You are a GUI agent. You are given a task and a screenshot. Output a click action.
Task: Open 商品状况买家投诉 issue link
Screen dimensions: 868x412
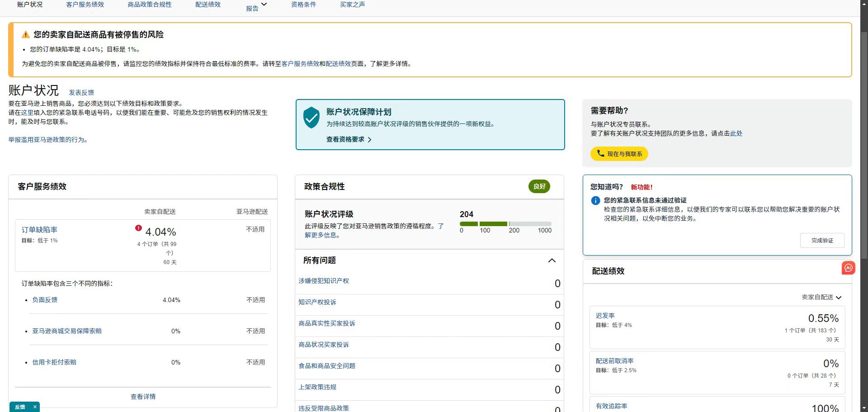[x=324, y=345]
